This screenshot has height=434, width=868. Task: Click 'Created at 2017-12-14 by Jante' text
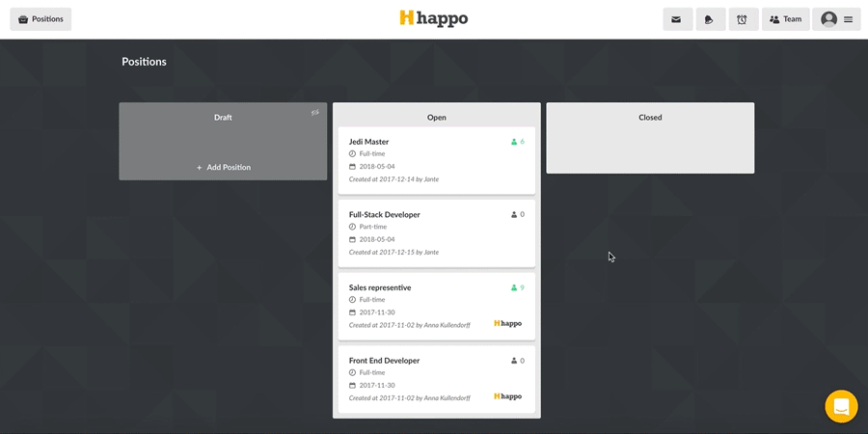coord(393,179)
